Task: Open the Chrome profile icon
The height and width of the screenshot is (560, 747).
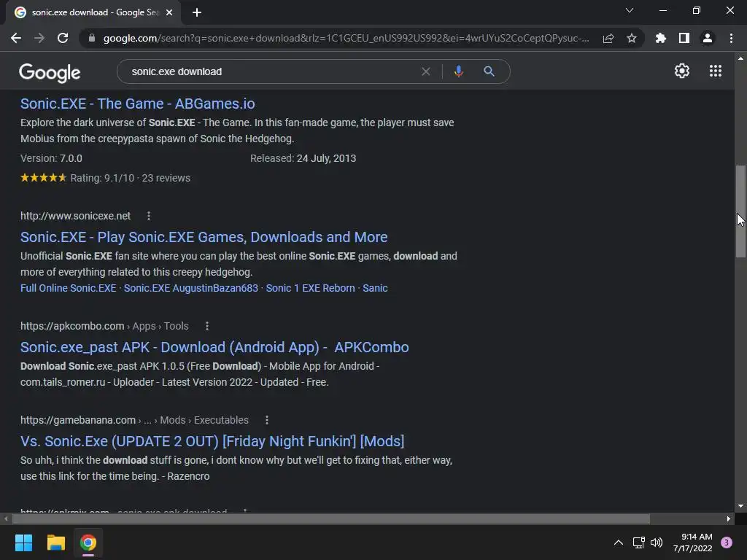Action: point(708,38)
